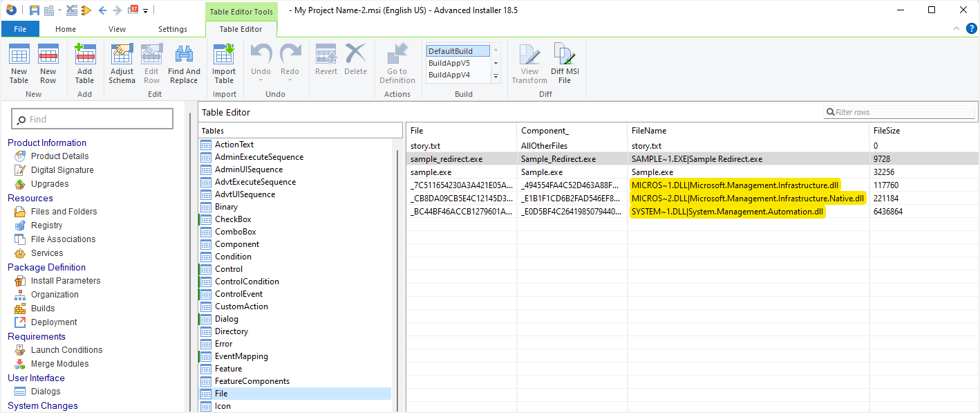Screen dimensions: 980x413
Task: Select BuildAppV5 in the build list
Action: pos(458,63)
